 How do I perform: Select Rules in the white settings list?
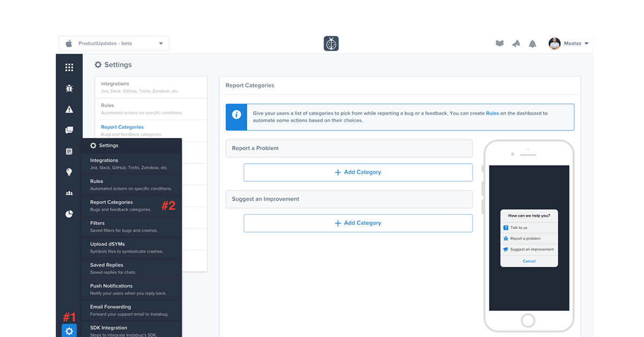(x=151, y=109)
